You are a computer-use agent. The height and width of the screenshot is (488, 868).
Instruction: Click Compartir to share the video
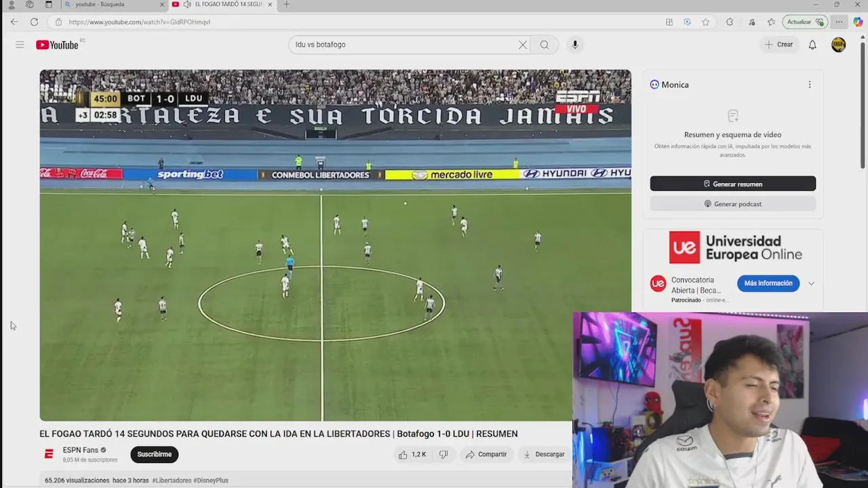pyautogui.click(x=486, y=454)
